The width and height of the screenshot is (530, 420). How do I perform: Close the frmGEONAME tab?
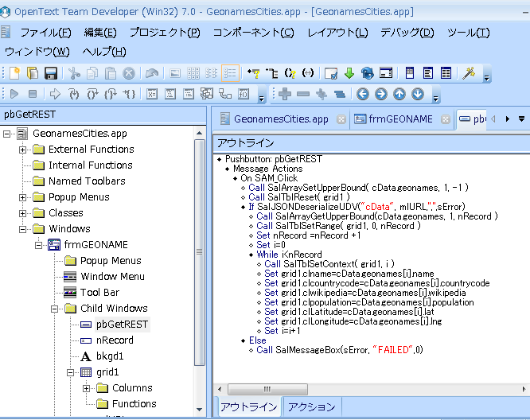[446, 119]
